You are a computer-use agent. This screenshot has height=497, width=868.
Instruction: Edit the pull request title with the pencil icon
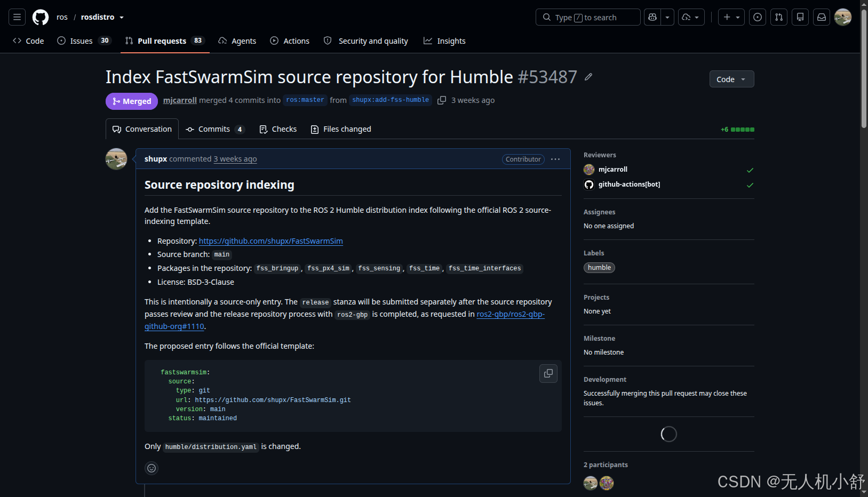588,77
